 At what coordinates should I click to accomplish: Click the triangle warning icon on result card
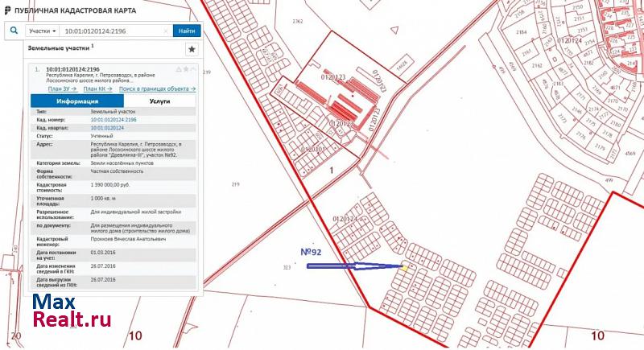[x=177, y=70]
